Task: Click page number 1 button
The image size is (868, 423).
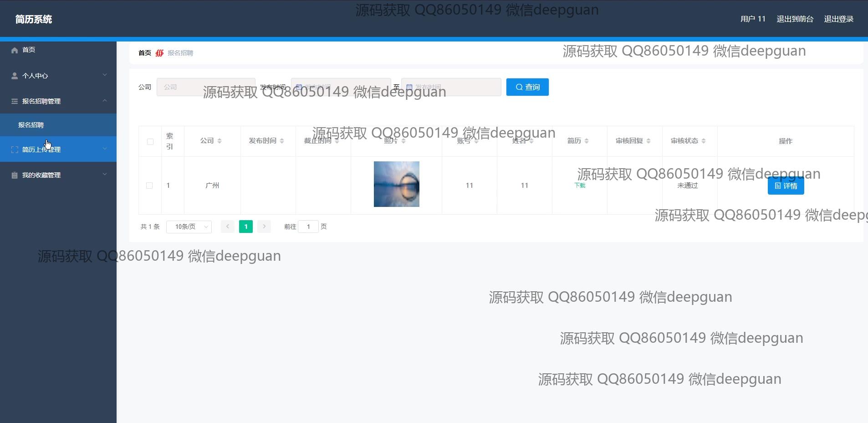Action: [x=246, y=227]
